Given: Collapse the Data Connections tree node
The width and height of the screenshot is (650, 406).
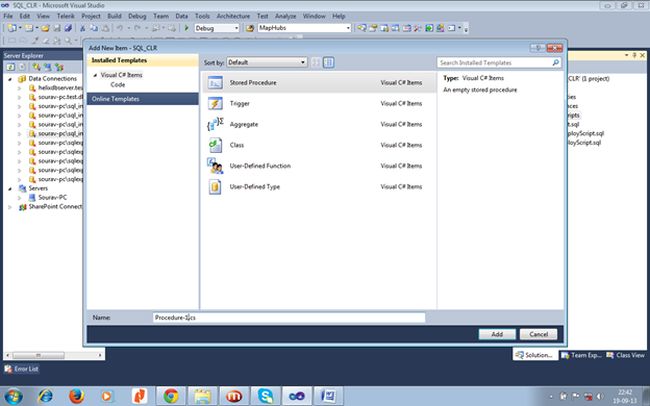Looking at the screenshot, I should pyautogui.click(x=10, y=78).
